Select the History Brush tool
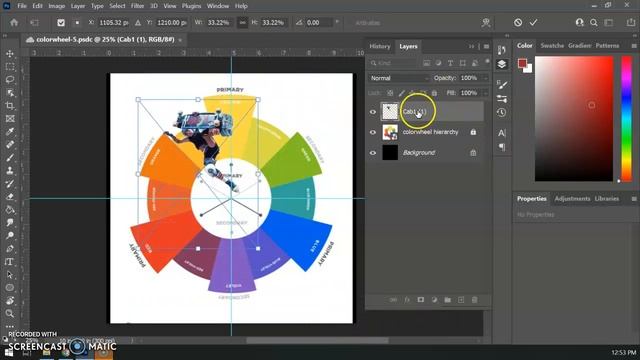Viewport: 640px width, 360px height. (x=10, y=184)
